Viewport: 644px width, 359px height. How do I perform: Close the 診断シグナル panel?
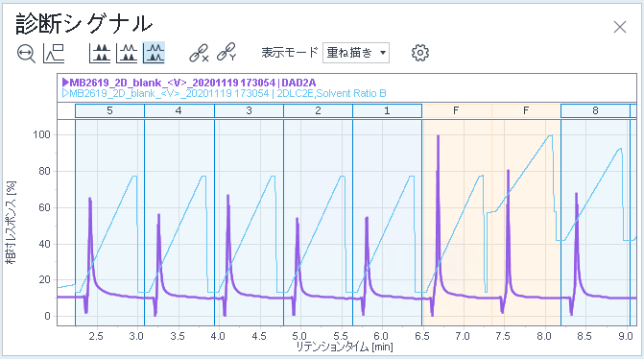(x=620, y=27)
